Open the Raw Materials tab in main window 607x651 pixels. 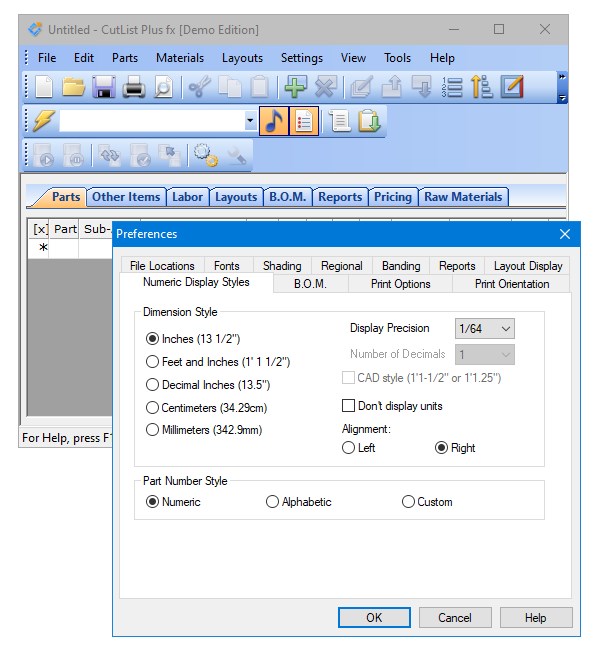(463, 197)
